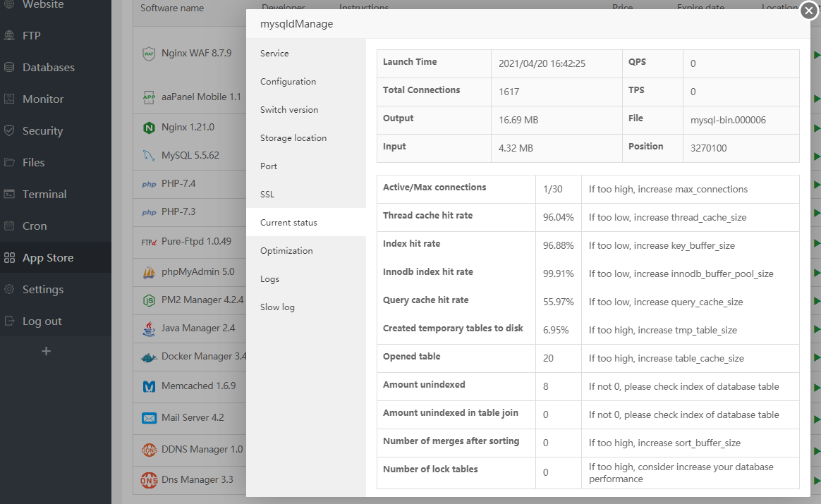Screen dimensions: 821x504
Task: Go to Databases in sidebar
Action: (x=48, y=68)
